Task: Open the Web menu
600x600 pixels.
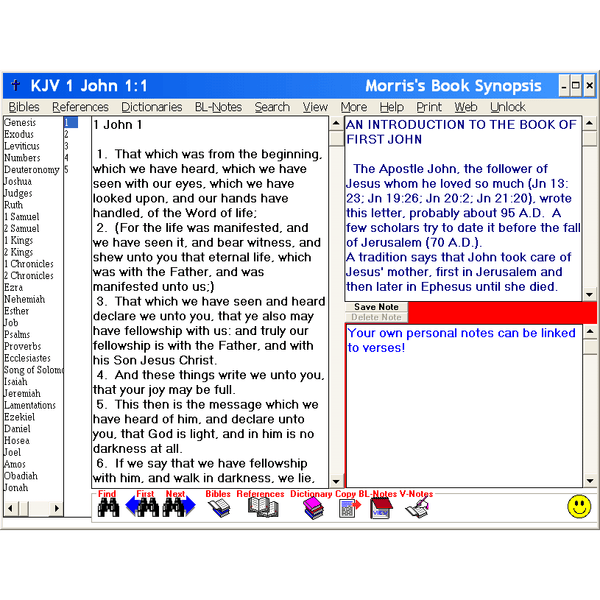Action: tap(466, 107)
